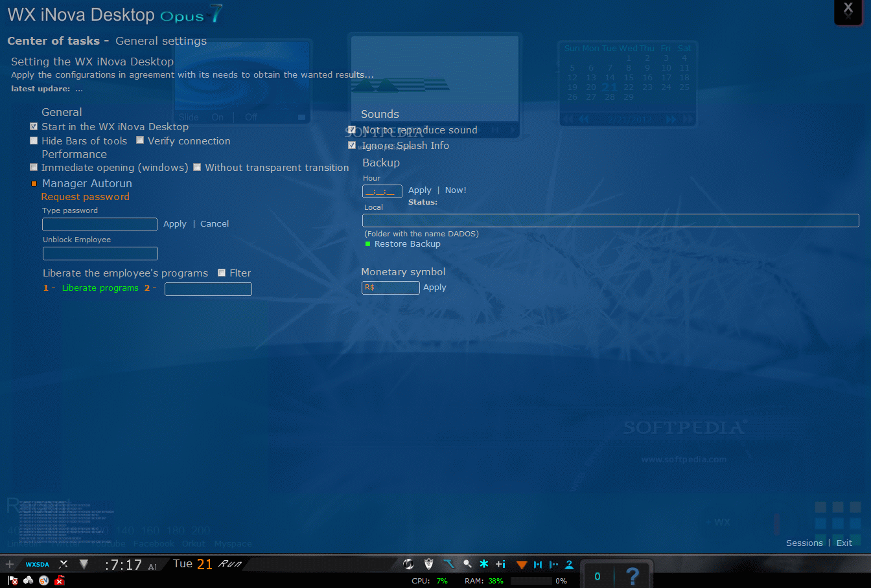Expand the gray down-triangle on the taskbar
Viewport: 871px width, 588px height.
pos(84,564)
